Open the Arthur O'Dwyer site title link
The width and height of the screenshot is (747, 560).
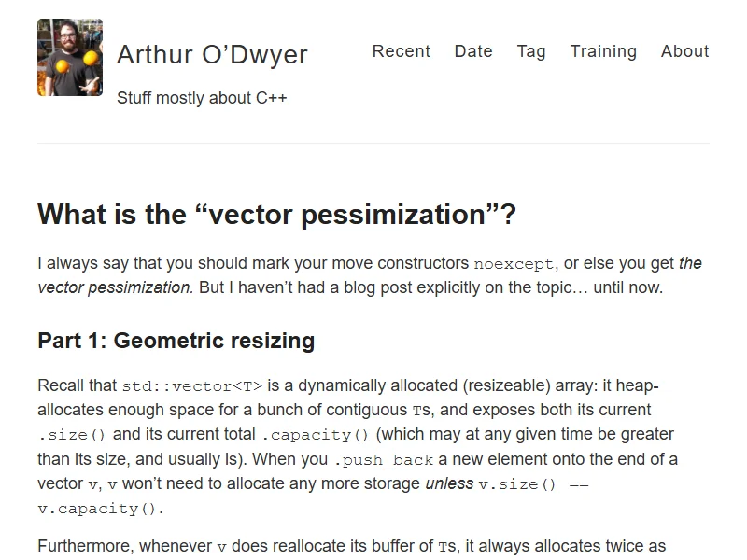pos(212,55)
